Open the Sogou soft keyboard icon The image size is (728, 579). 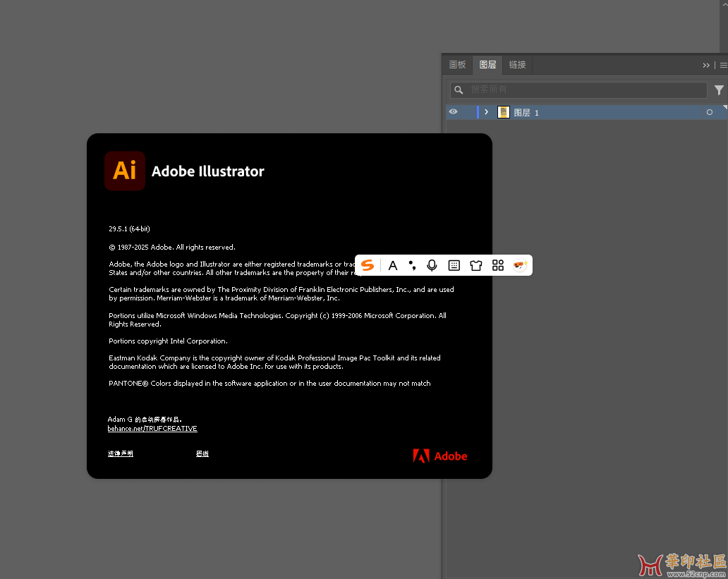pos(454,266)
